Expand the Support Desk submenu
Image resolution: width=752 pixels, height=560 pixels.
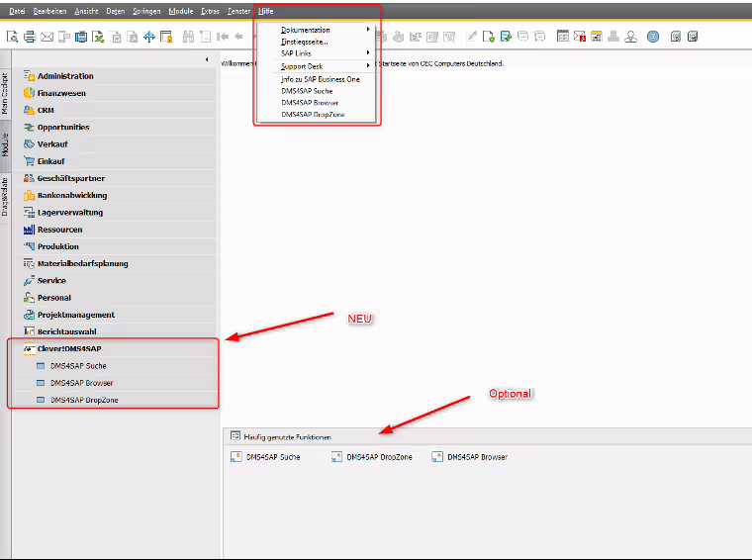(x=302, y=66)
